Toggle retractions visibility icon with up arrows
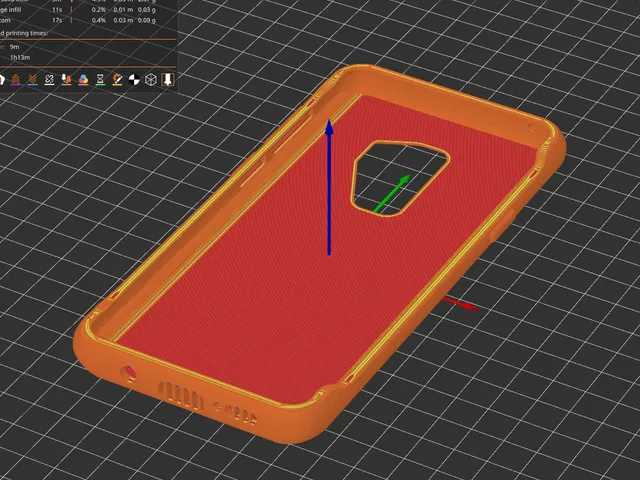The image size is (640, 480). point(16,79)
